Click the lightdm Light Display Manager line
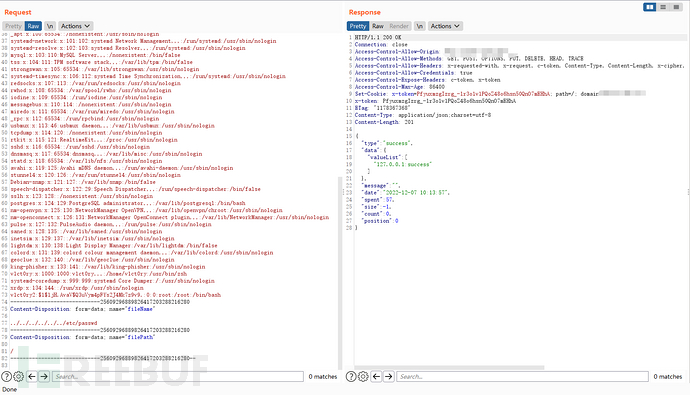This screenshot has height=395, width=690. coord(114,245)
